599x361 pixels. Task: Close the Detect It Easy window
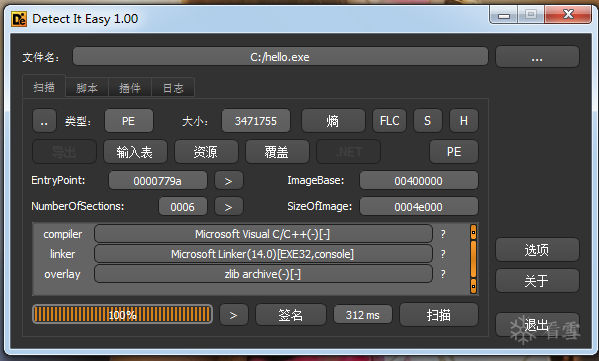click(x=568, y=15)
